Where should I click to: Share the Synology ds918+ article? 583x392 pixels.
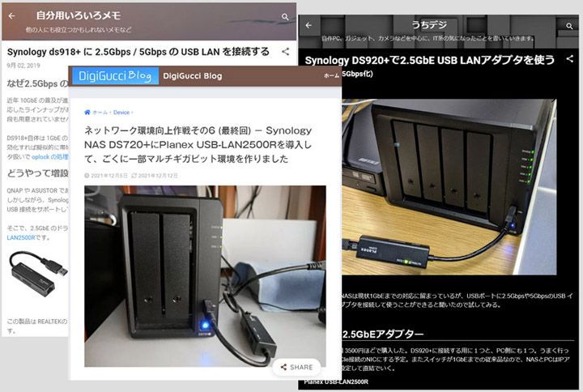(285, 52)
